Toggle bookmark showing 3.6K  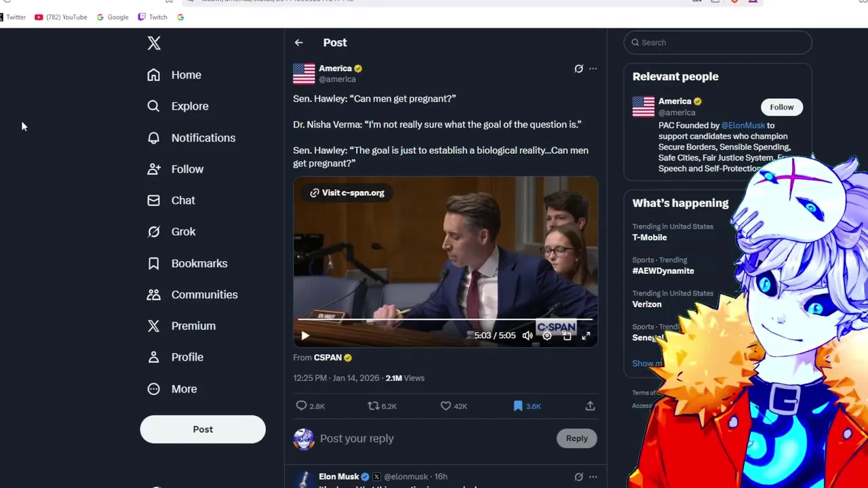click(x=527, y=406)
